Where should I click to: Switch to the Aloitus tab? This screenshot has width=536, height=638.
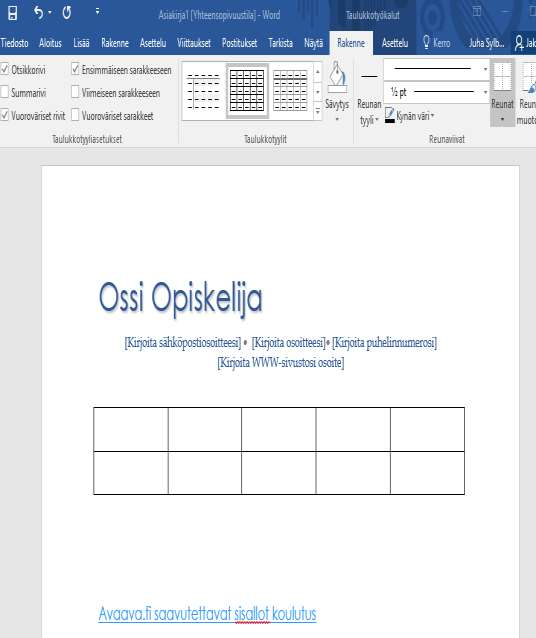coord(50,43)
